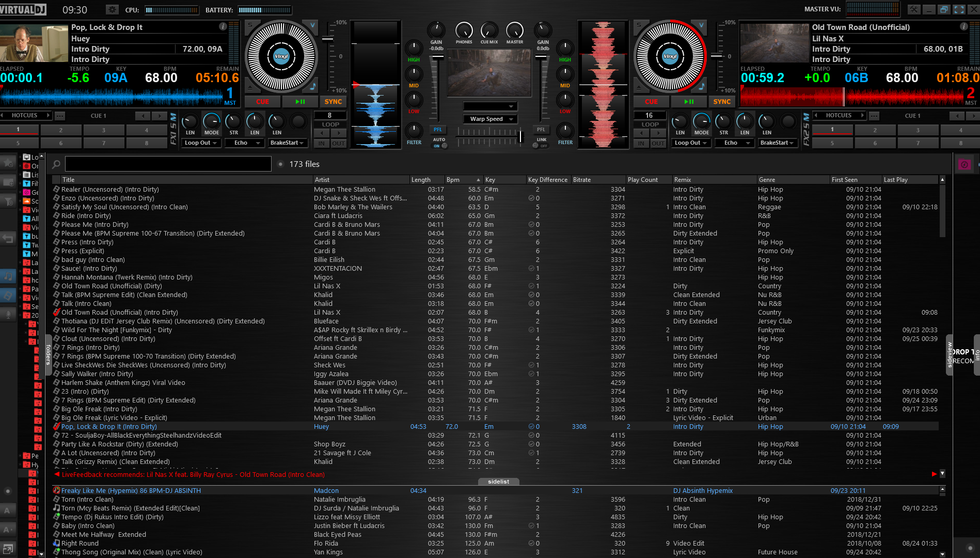
Task: Toggle deck 1 PFL headphone cue
Action: [x=438, y=130]
